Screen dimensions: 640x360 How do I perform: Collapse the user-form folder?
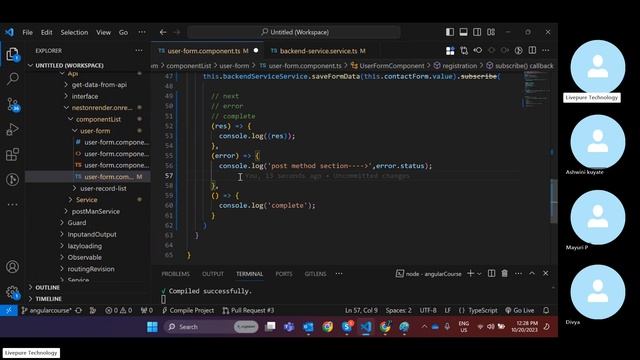point(95,131)
